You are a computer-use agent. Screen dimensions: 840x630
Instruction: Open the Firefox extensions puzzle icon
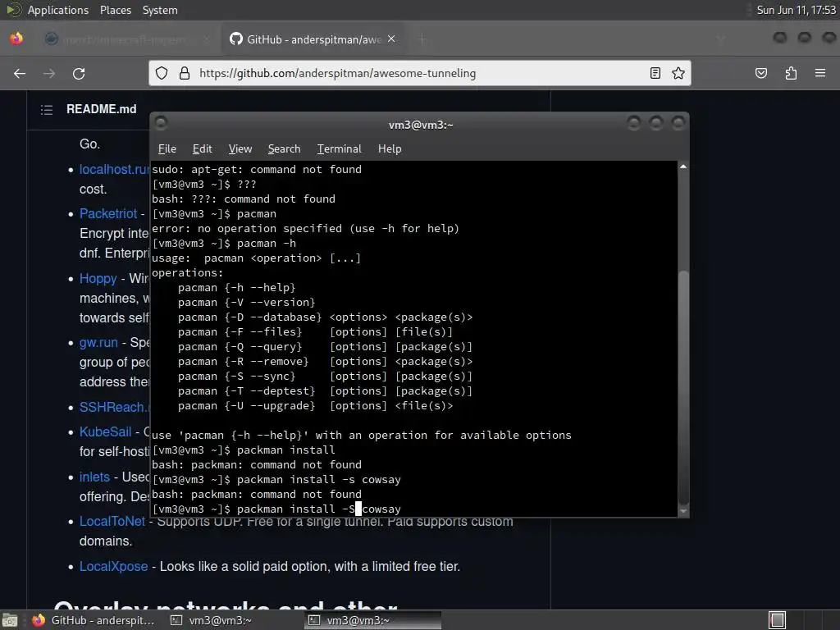pos(791,73)
